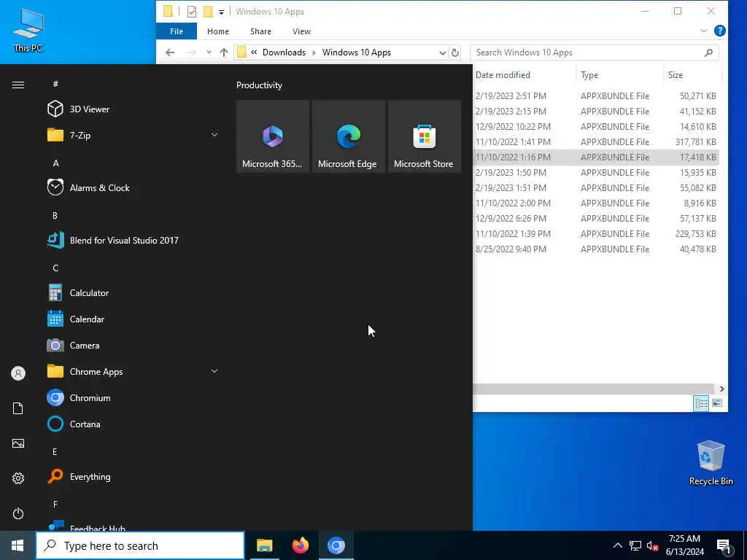The image size is (747, 560).
Task: Switch to Chromium on the taskbar
Action: (336, 545)
